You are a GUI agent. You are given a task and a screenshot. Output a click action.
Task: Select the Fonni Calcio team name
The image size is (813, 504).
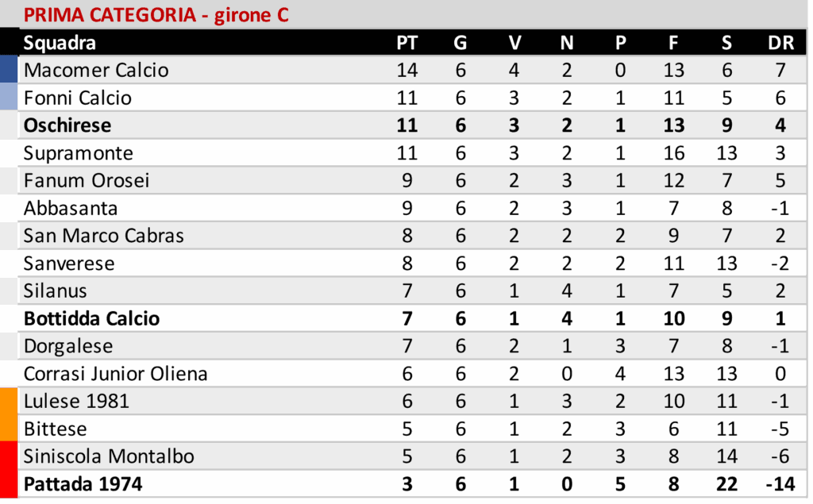click(x=78, y=98)
